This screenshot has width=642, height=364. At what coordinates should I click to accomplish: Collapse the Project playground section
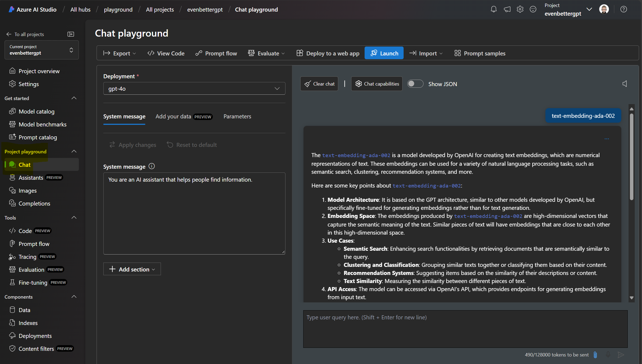coord(74,151)
